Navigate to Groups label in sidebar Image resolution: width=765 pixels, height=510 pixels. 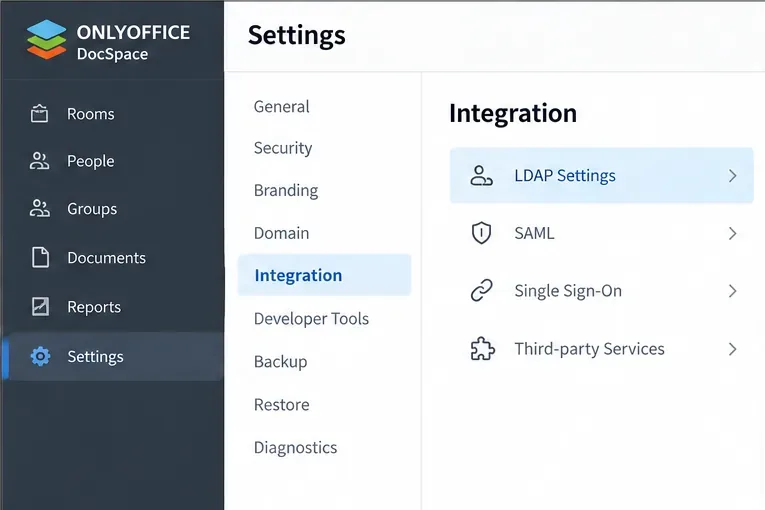click(92, 209)
